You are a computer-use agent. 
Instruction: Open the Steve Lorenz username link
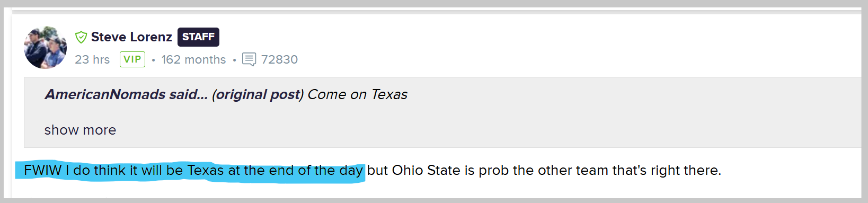pyautogui.click(x=131, y=37)
